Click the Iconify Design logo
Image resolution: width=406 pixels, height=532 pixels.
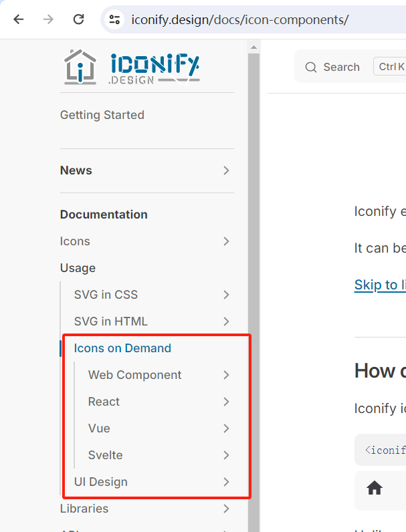(x=132, y=67)
